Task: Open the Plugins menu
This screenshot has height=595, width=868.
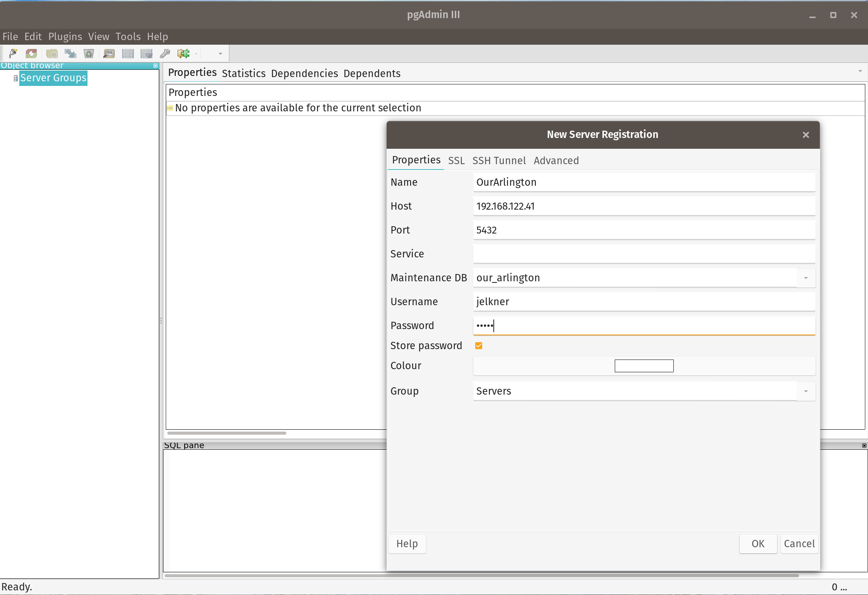Action: (x=65, y=37)
